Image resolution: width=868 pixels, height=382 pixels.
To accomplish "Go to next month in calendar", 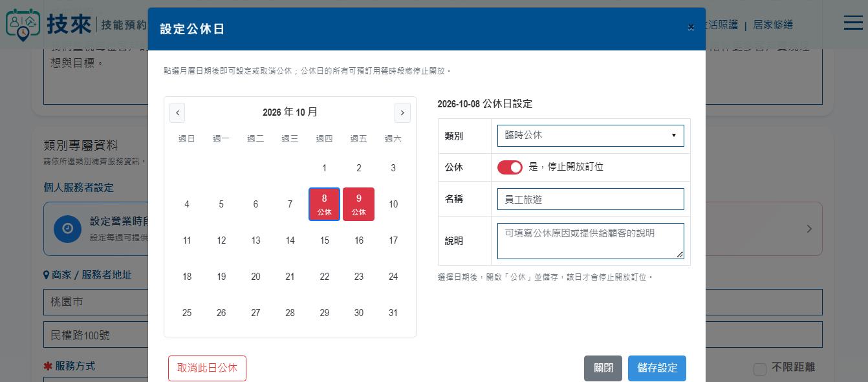I will coord(402,112).
